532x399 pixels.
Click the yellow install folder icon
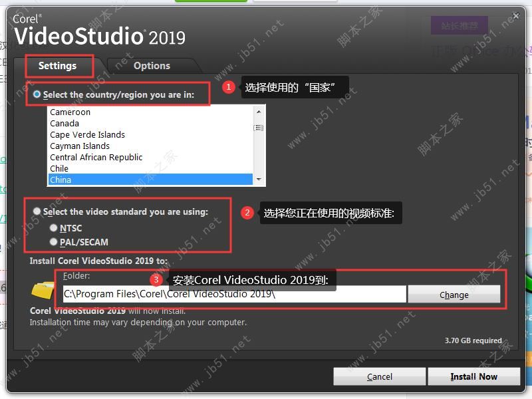[43, 289]
